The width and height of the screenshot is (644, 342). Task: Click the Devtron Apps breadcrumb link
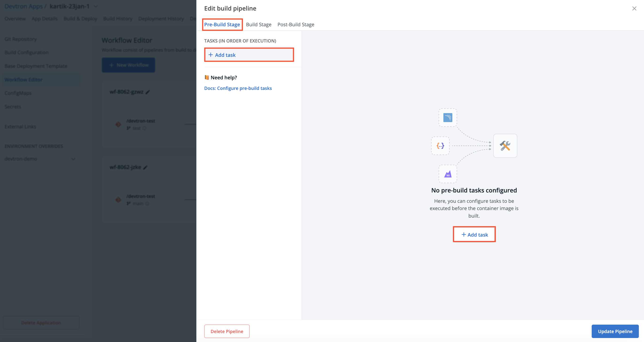pos(23,6)
